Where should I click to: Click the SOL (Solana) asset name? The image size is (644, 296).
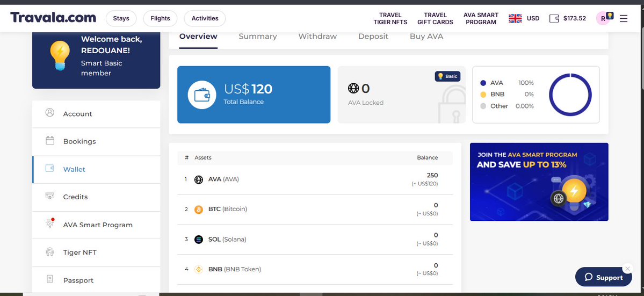[x=227, y=240]
